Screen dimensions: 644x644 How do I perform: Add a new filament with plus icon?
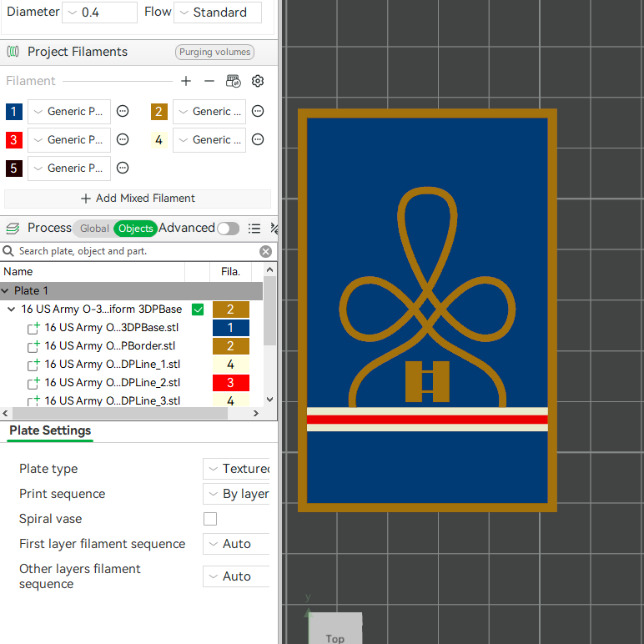coord(186,81)
